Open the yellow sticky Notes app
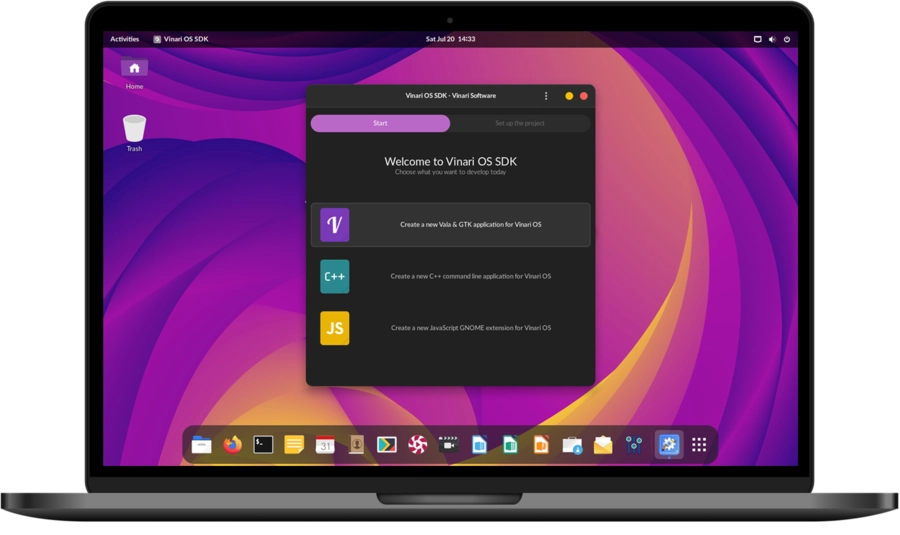 pos(294,444)
